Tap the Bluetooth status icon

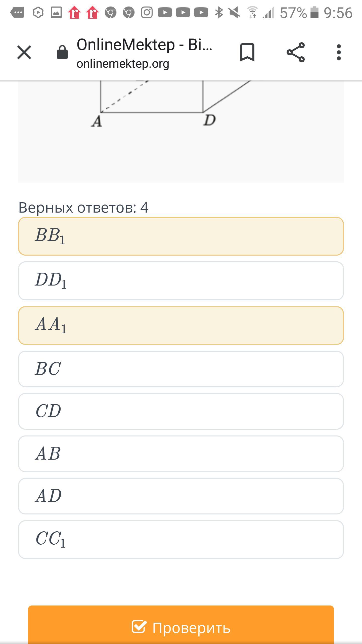pos(219,13)
